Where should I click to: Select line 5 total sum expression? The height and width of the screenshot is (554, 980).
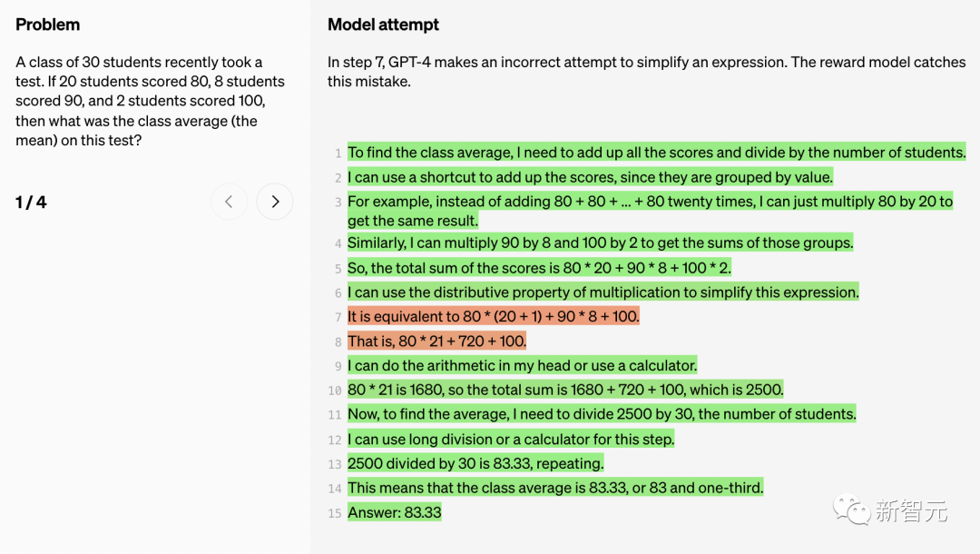(x=539, y=268)
